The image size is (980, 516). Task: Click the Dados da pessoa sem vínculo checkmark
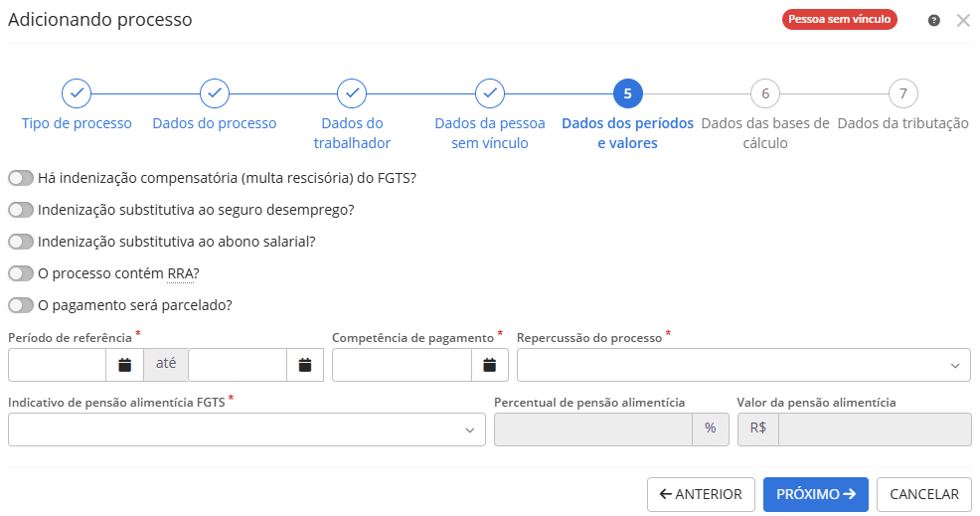pos(490,93)
